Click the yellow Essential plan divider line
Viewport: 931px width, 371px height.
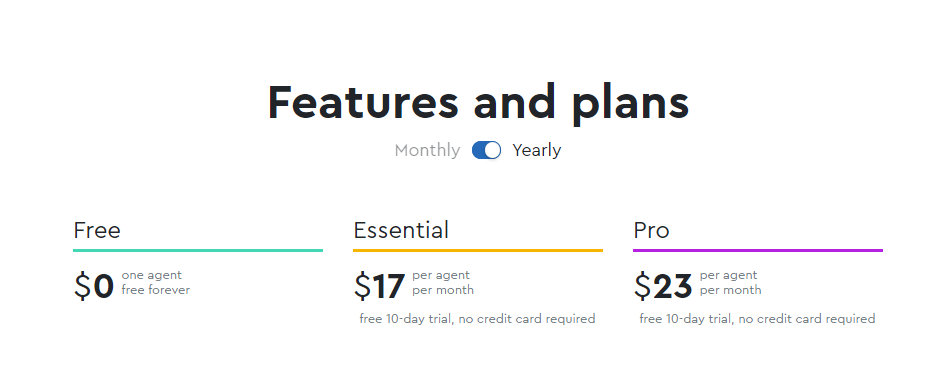coord(478,250)
